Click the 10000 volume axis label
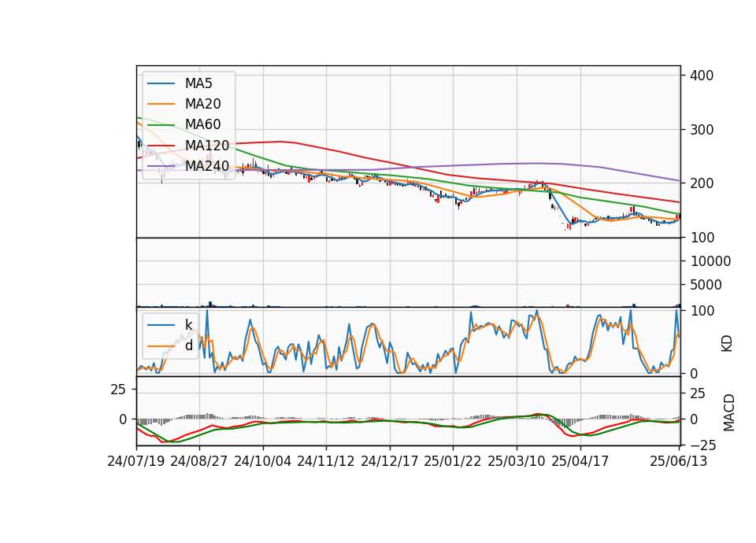Viewport: 756px width, 543px height. click(x=710, y=261)
